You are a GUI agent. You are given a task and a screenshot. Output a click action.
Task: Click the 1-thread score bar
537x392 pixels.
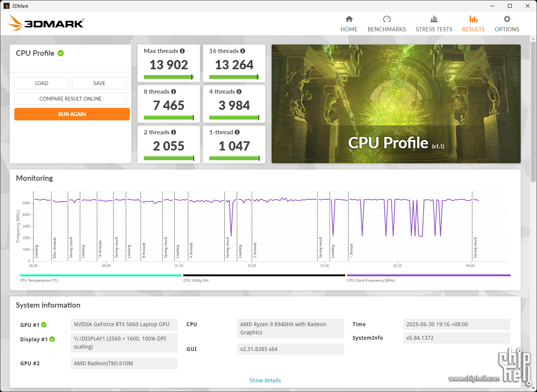(x=234, y=158)
